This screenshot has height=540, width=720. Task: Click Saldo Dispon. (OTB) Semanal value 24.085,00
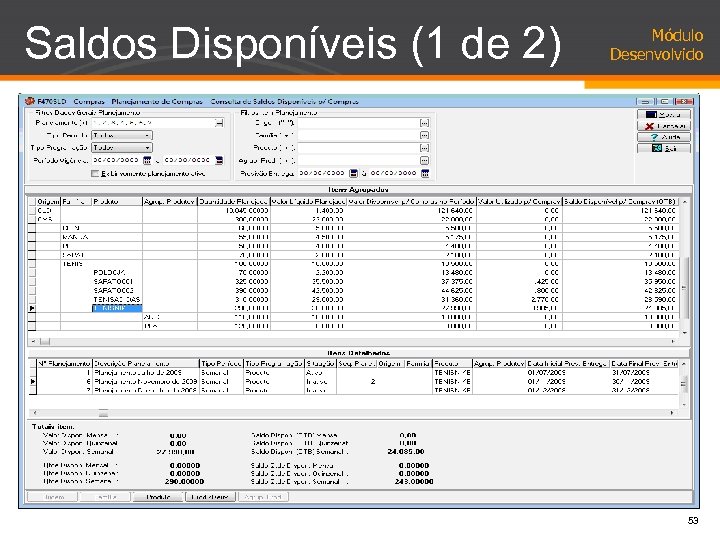[406, 451]
